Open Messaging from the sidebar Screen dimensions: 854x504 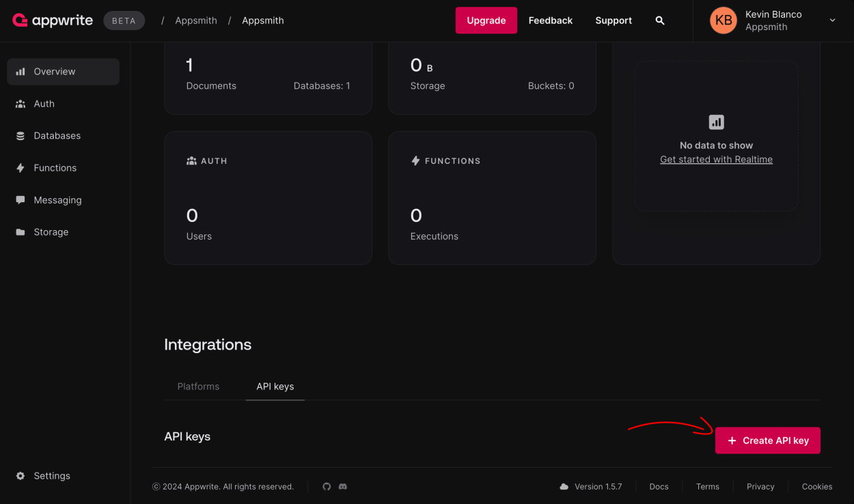pyautogui.click(x=57, y=200)
